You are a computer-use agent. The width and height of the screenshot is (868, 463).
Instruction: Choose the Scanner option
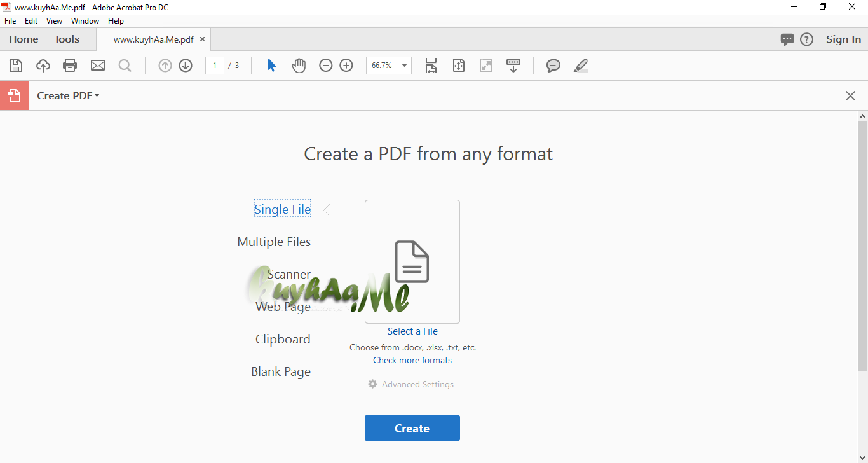(x=289, y=274)
